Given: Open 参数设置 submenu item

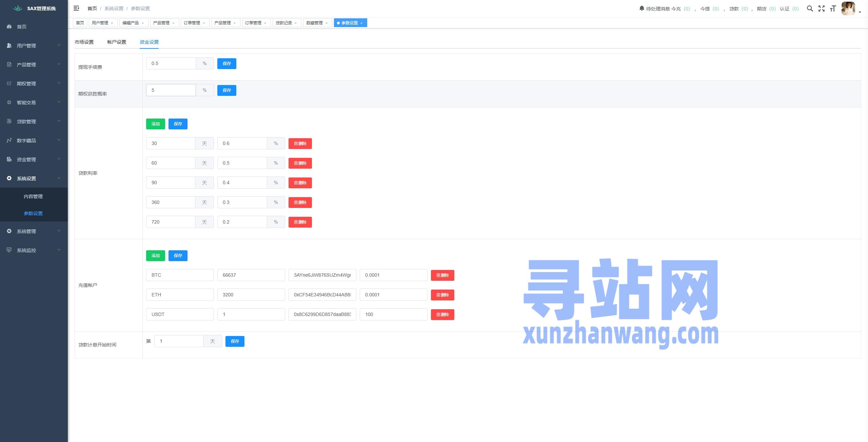Looking at the screenshot, I should [x=33, y=213].
